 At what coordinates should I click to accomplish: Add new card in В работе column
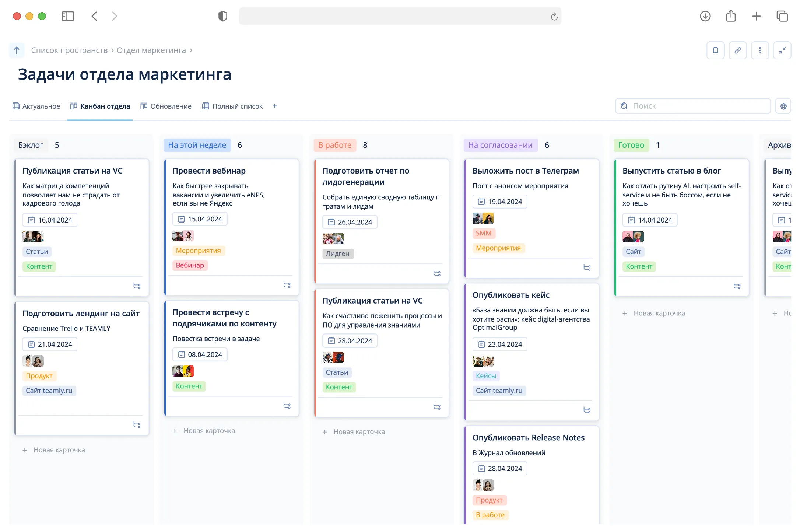(354, 432)
